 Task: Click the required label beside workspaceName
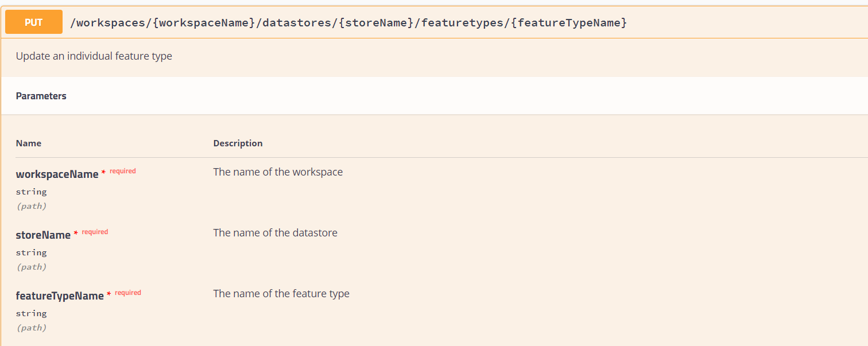pyautogui.click(x=123, y=171)
